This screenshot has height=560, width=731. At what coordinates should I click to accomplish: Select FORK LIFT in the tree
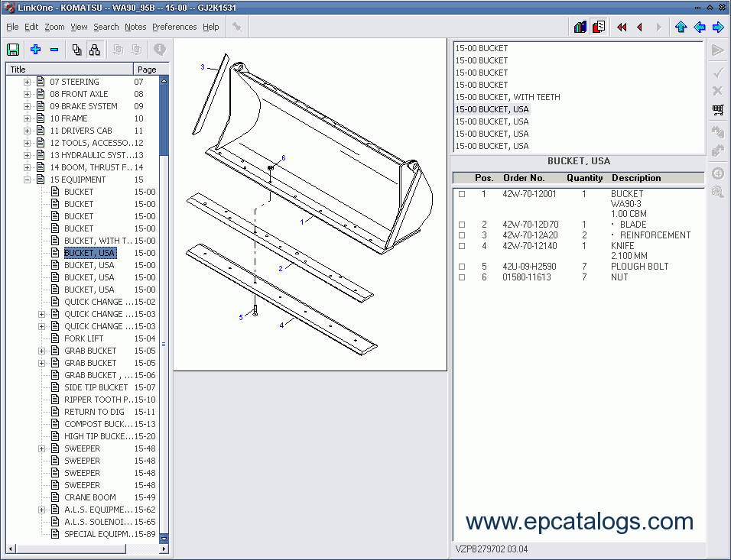click(84, 338)
